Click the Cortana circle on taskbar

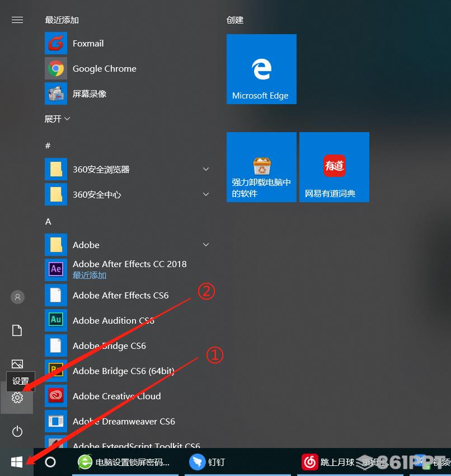(50, 462)
